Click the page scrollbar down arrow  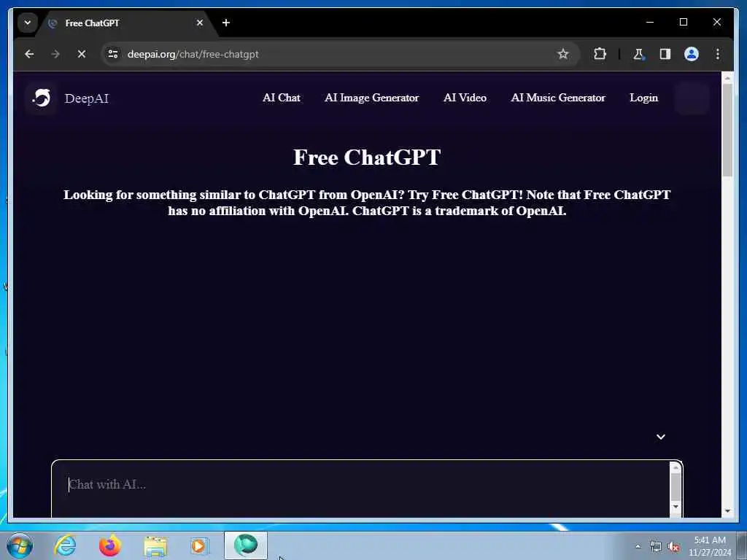point(727,511)
